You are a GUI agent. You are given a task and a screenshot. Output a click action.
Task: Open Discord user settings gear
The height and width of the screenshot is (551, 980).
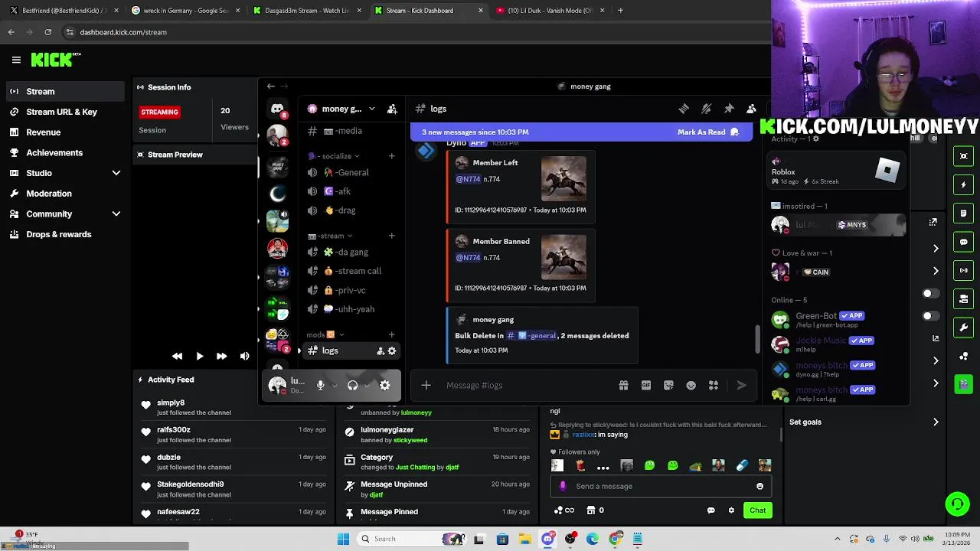(x=384, y=386)
